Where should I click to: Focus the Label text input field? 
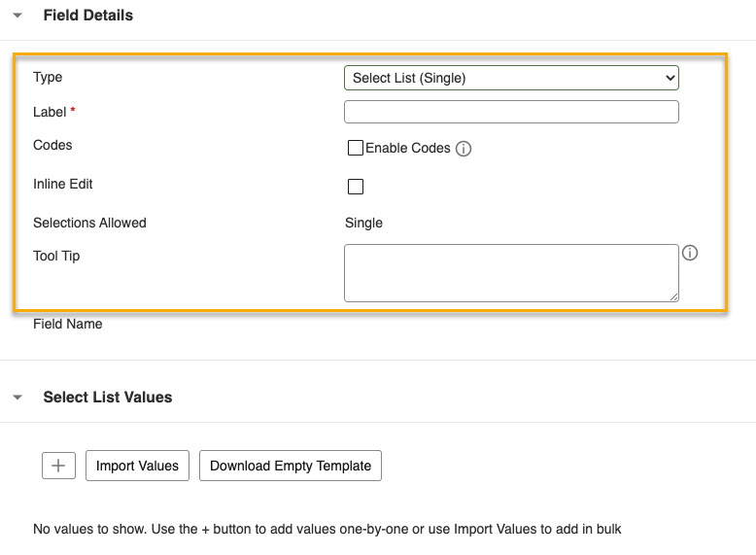coord(511,112)
